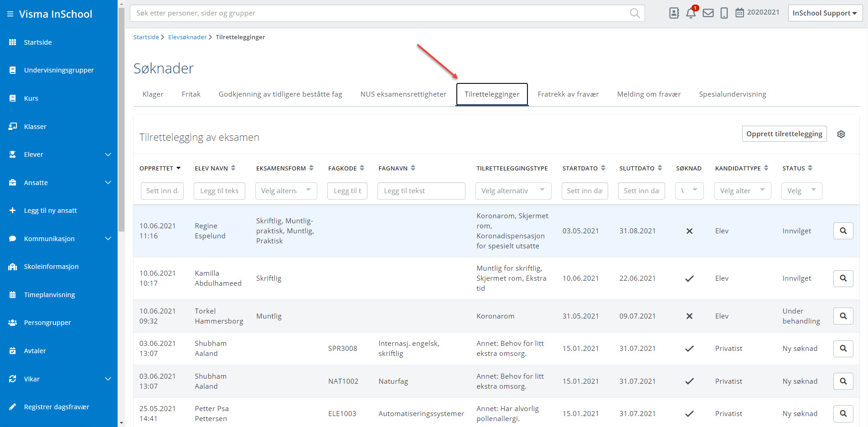View details for NAT1002 Naturfag row
Screen dimensions: 868x427
point(843,381)
